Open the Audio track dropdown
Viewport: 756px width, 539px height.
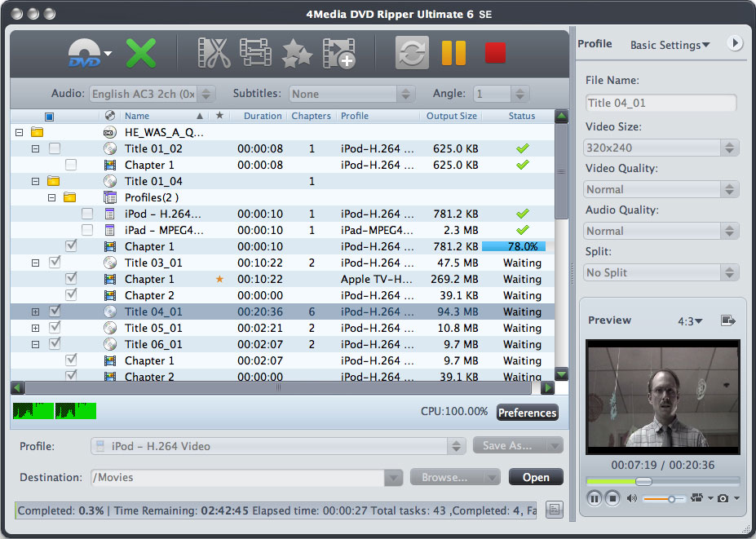tap(153, 94)
